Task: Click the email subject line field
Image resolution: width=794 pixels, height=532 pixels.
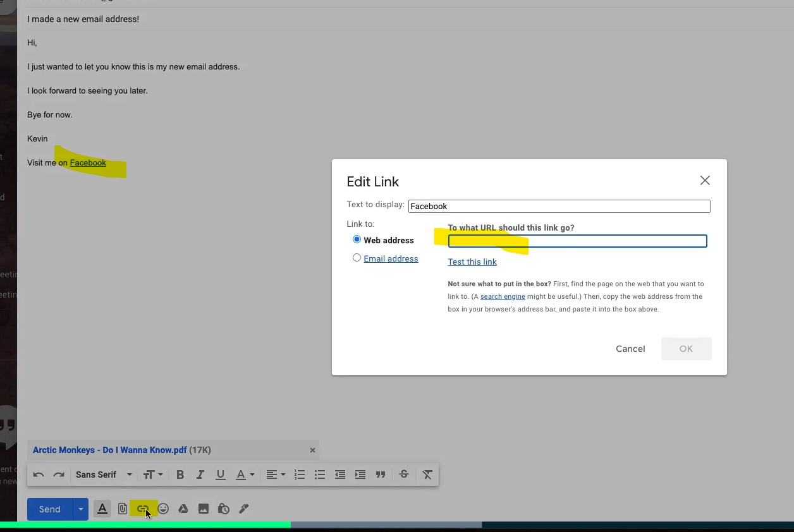Action: click(x=405, y=19)
